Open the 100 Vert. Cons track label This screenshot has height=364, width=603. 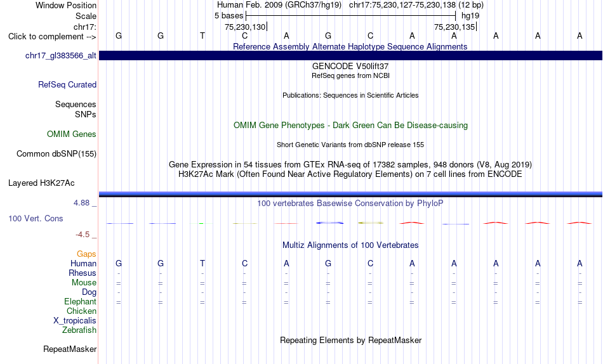pyautogui.click(x=36, y=218)
